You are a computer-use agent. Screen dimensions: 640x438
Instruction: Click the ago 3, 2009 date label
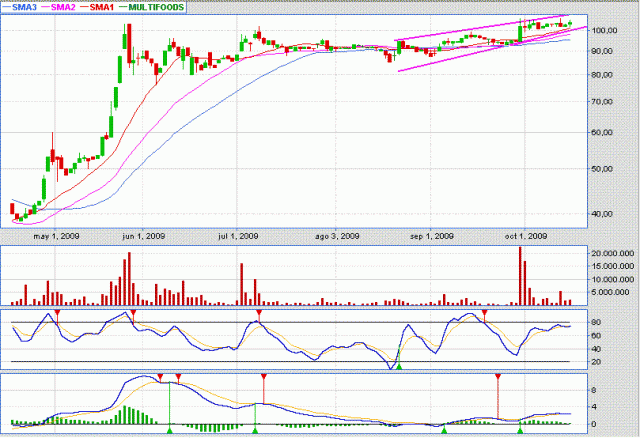coord(337,236)
